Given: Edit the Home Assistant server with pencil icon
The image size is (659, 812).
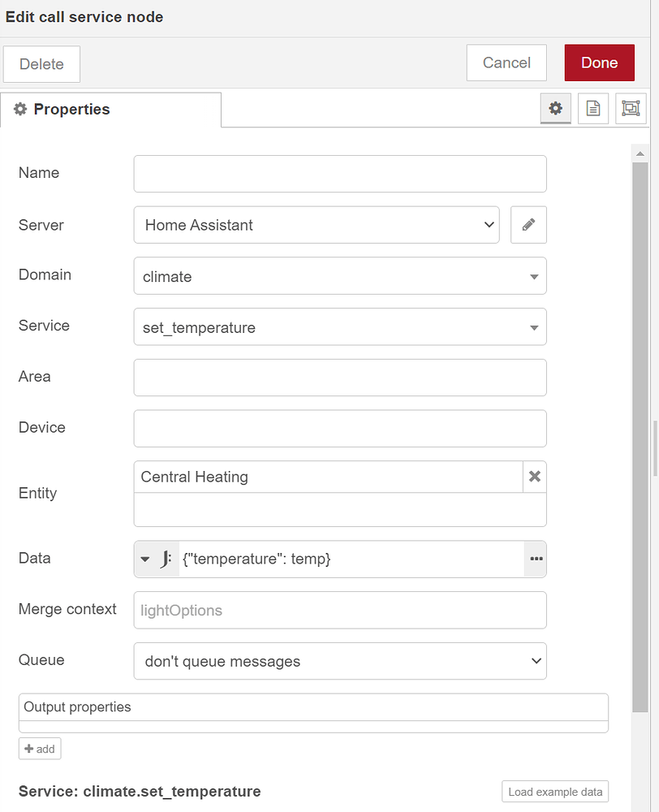Looking at the screenshot, I should pos(528,225).
